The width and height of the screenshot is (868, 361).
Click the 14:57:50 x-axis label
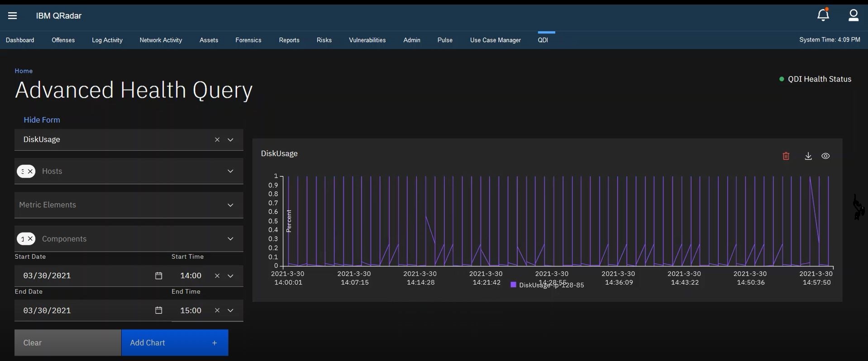pyautogui.click(x=817, y=278)
